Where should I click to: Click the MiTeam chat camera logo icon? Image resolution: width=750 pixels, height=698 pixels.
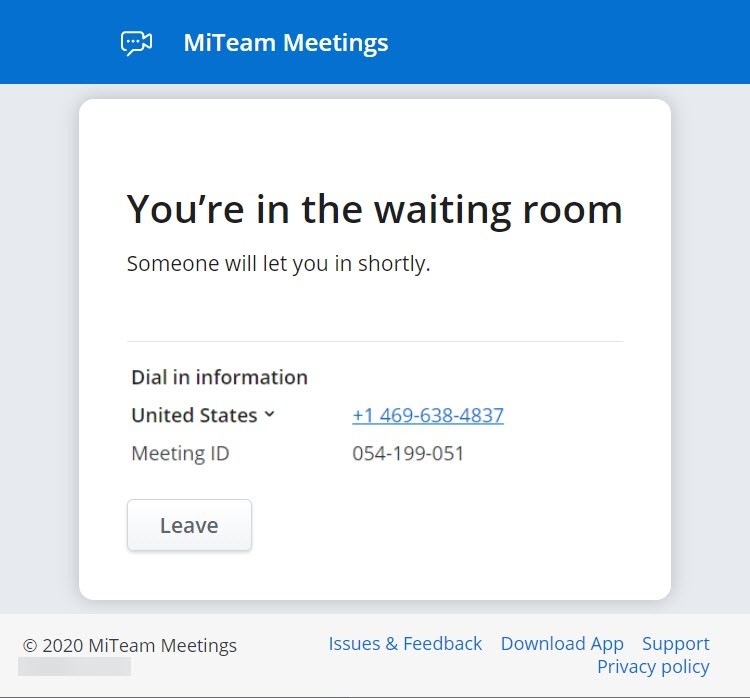click(136, 43)
